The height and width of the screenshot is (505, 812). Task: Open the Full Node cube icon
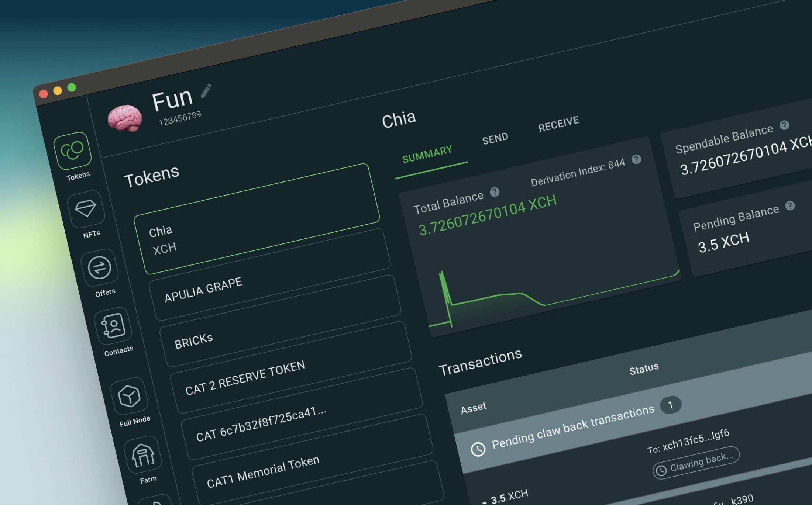point(129,396)
